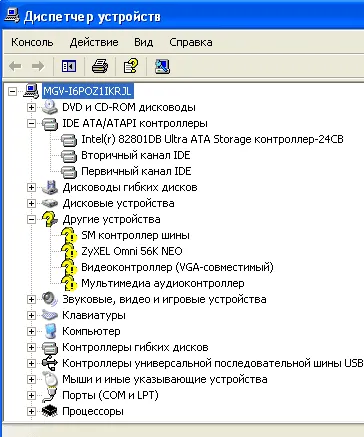Image resolution: width=364 pixels, height=437 pixels.
Task: Select the MGV-I6POZ1IKRJL computer name
Action: tap(88, 91)
